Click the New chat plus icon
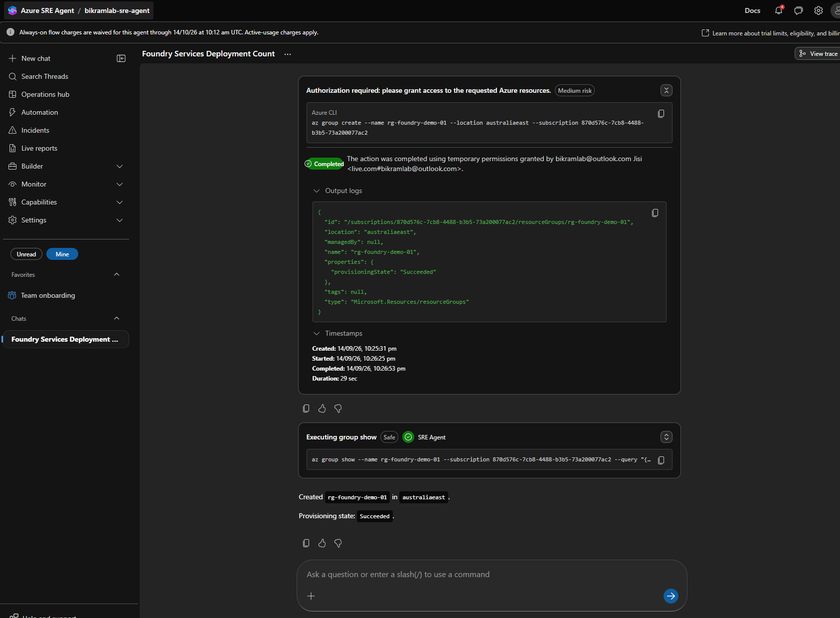The image size is (840, 618). (x=12, y=58)
